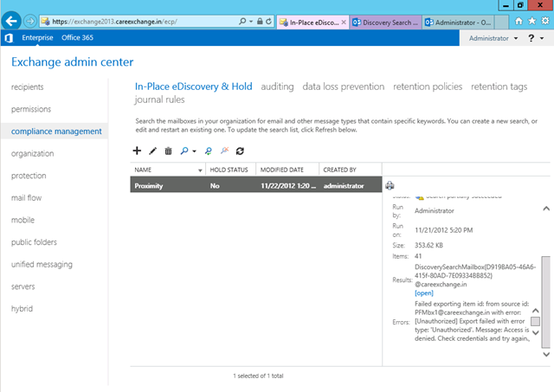
Task: Sort by NAME column header
Action: tap(168, 170)
